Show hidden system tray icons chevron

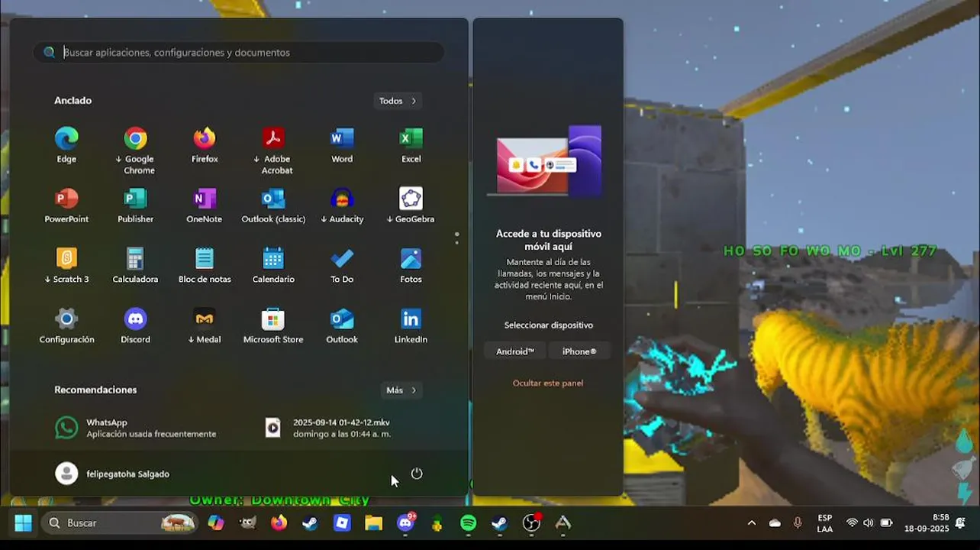(752, 523)
